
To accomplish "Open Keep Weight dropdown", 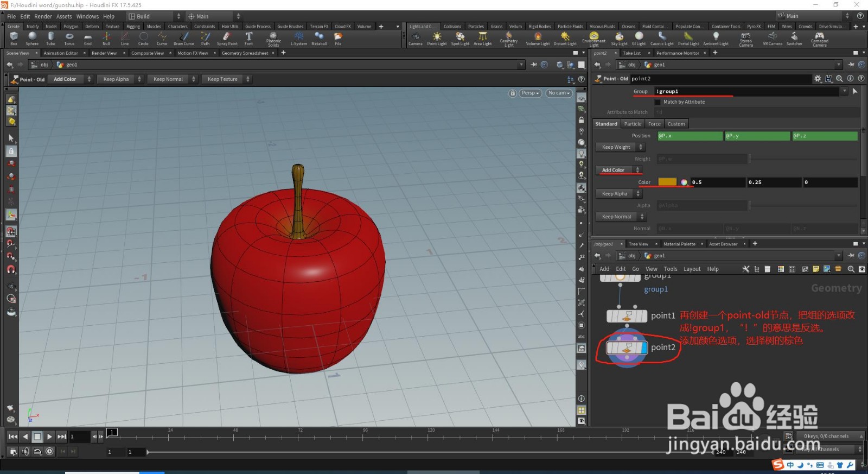I will pyautogui.click(x=620, y=147).
